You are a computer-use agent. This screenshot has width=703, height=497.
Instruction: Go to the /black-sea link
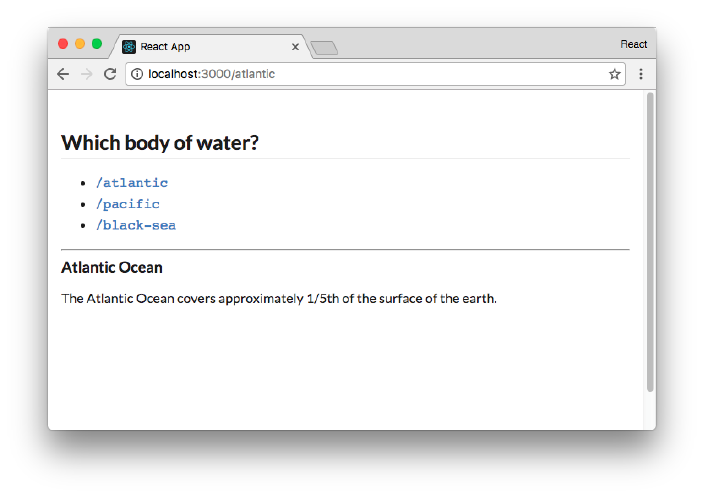[136, 225]
